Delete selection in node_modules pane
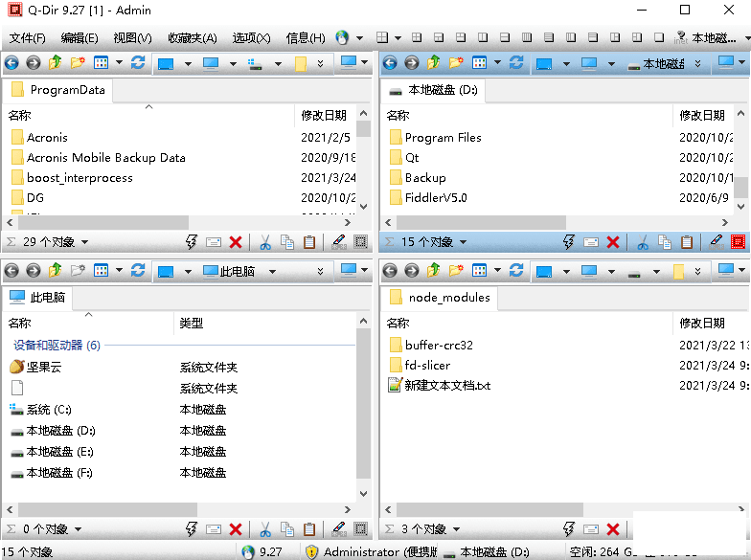This screenshot has width=751, height=560. point(613,529)
